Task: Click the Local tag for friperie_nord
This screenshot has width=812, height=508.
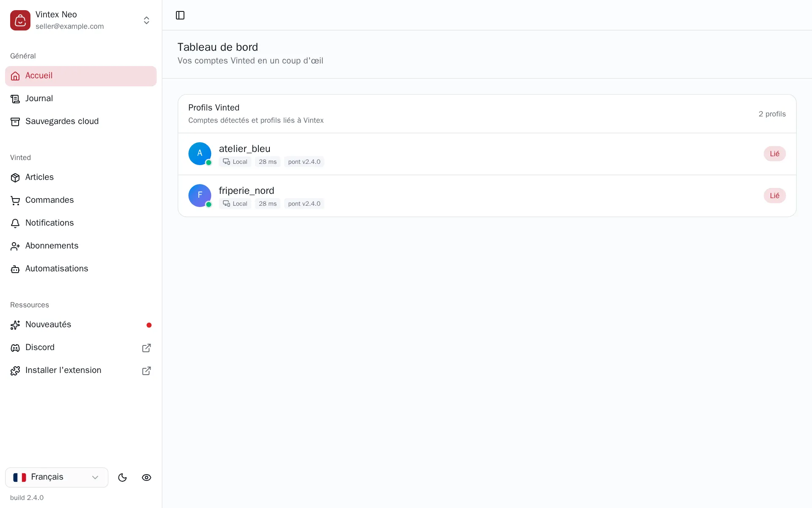Action: click(235, 204)
